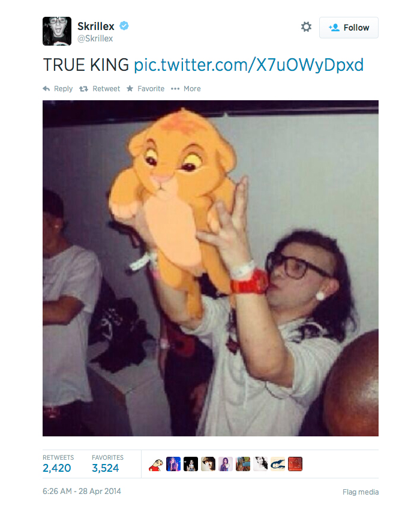The image size is (420, 509).
Task: Open the gear settings icon
Action: tap(306, 27)
